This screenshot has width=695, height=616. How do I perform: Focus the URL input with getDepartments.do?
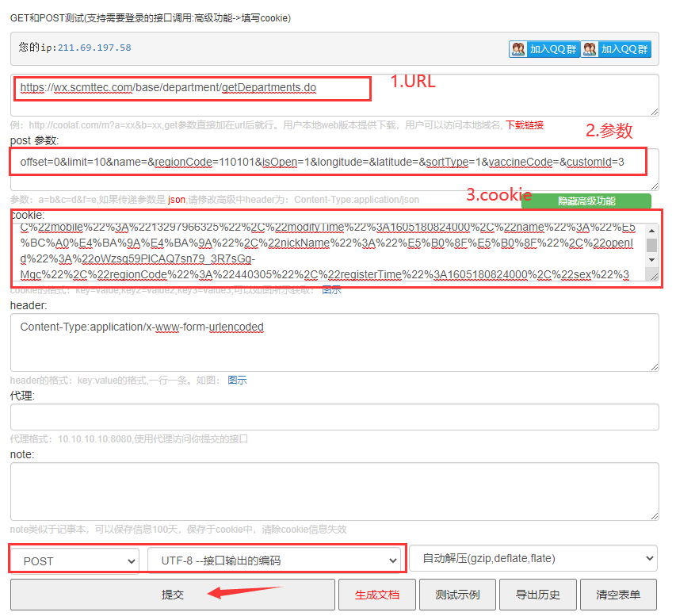pos(334,95)
